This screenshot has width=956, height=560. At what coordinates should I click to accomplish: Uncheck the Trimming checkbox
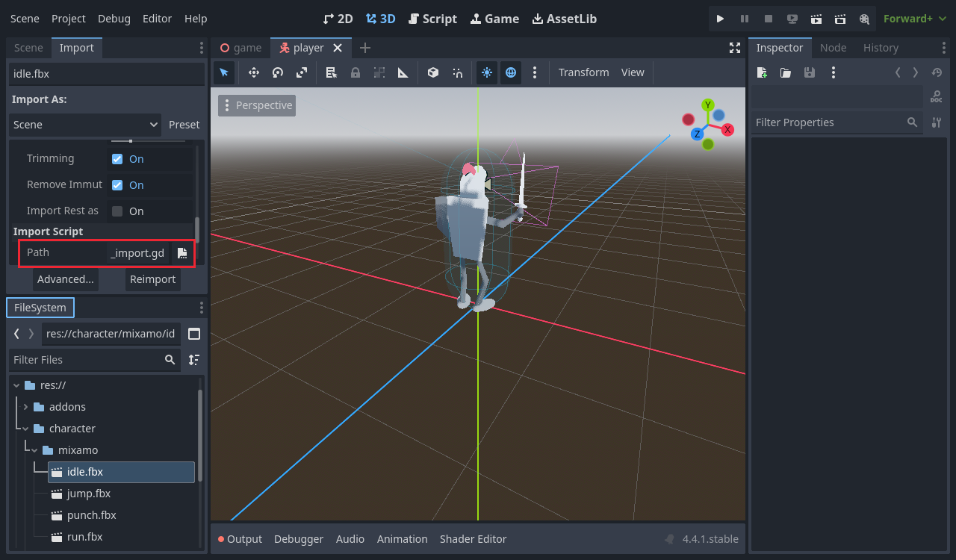pos(117,159)
